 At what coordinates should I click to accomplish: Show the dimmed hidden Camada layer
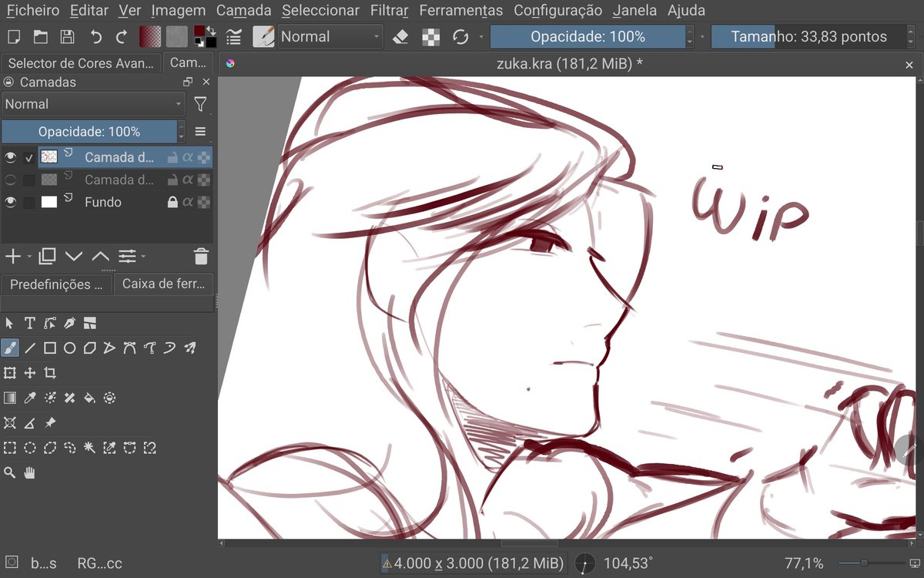coord(10,180)
